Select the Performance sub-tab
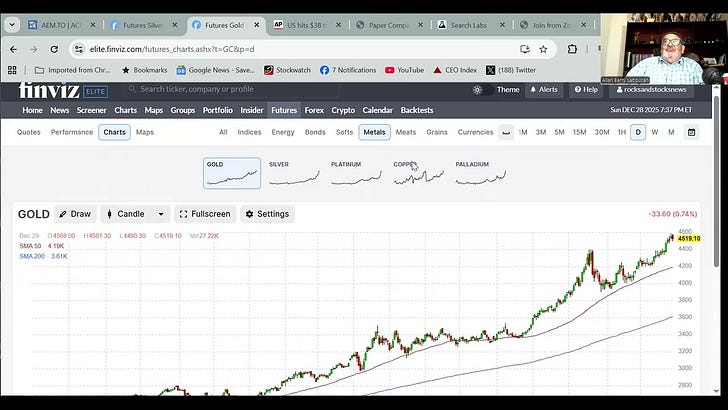This screenshot has height=410, width=728. pyautogui.click(x=72, y=132)
